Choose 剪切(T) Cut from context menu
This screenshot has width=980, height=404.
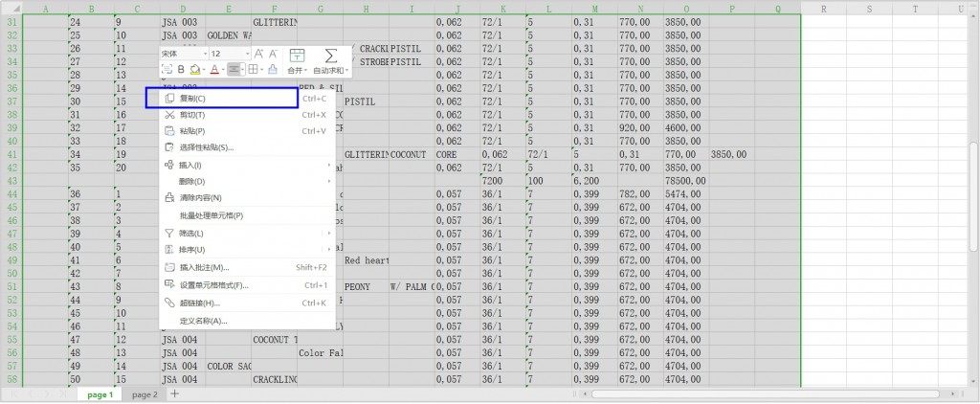click(x=248, y=115)
